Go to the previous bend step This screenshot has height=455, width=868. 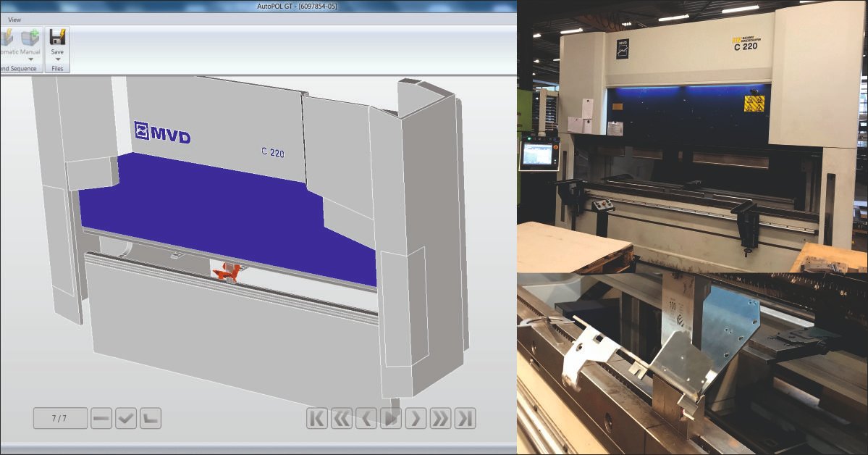click(366, 419)
